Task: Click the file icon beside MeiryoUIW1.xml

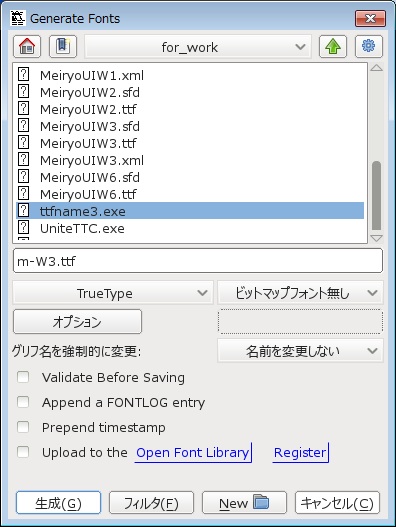Action: click(23, 74)
